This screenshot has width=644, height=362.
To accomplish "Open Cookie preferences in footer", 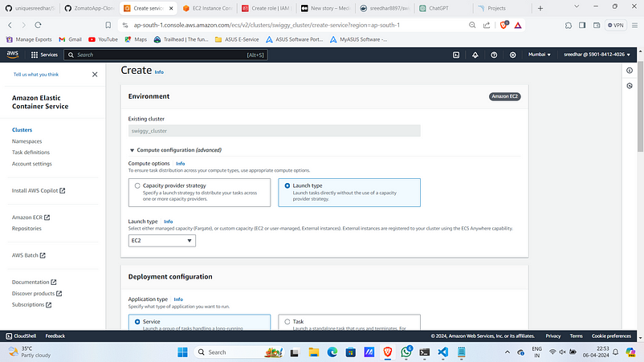I will 611,336.
